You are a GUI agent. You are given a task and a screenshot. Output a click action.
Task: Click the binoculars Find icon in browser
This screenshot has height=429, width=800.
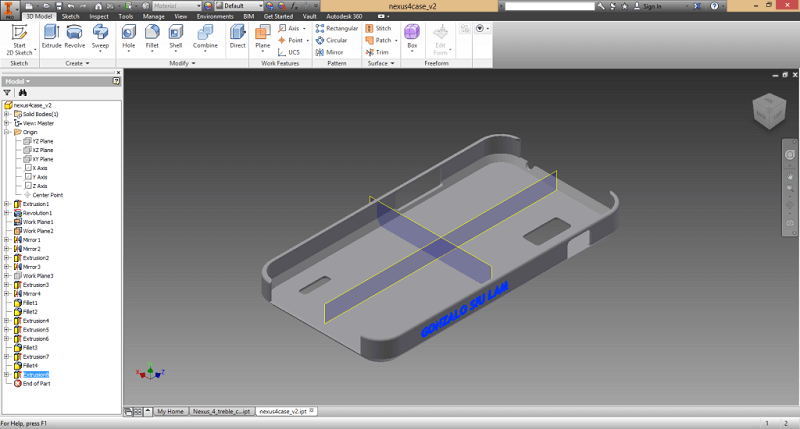(x=22, y=93)
